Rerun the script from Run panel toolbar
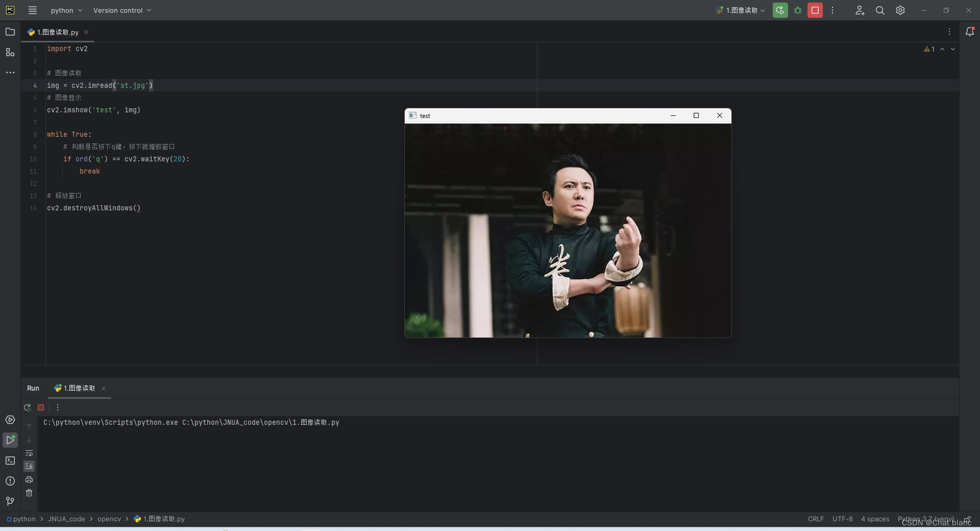 point(28,407)
